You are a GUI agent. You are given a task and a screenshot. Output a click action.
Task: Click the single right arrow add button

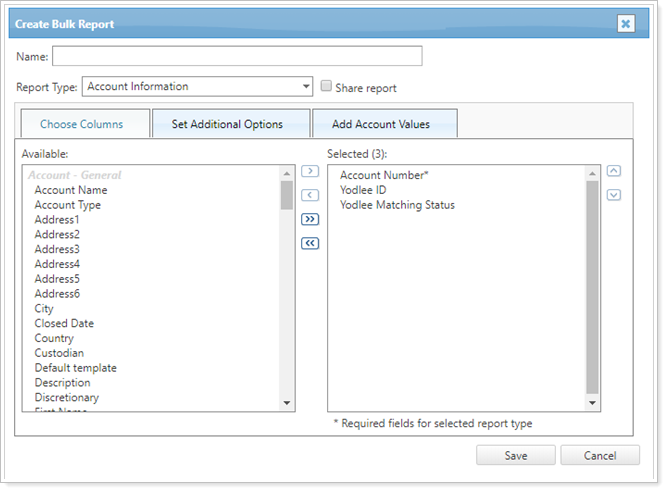click(x=310, y=172)
